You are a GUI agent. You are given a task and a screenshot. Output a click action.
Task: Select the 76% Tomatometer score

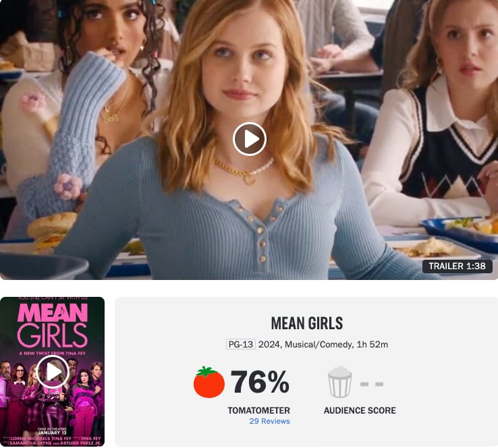pyautogui.click(x=260, y=382)
